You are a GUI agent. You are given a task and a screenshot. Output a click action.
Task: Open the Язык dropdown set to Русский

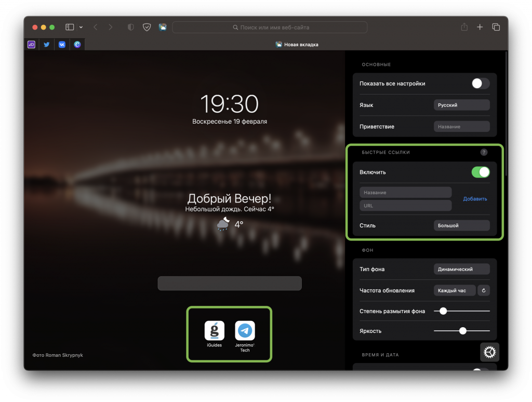point(461,105)
